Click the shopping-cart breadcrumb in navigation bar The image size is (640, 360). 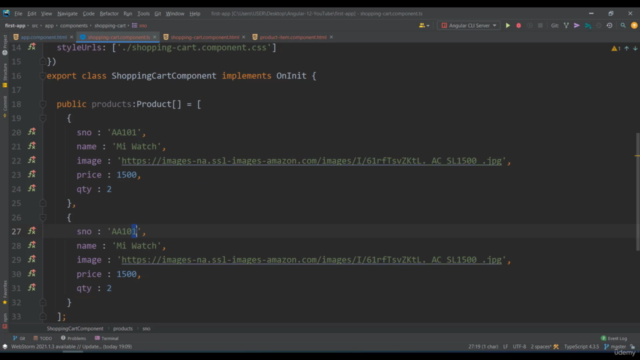(110, 25)
